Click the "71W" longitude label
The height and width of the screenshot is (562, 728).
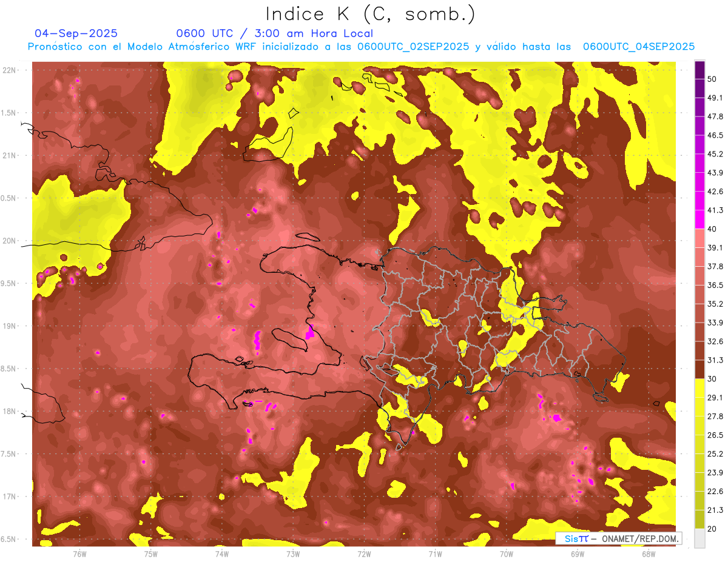coord(435,554)
